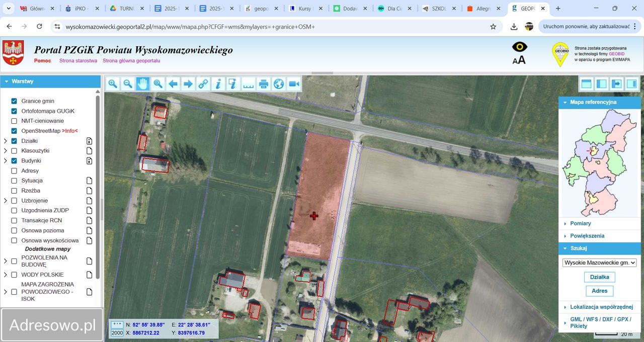
Task: Change font size with aA icon
Action: click(519, 60)
